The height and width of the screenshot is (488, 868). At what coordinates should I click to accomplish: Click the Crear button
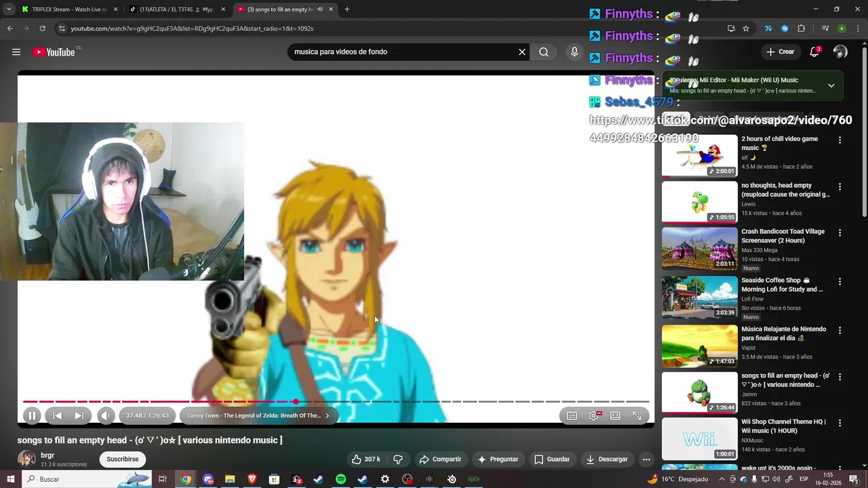pos(780,52)
